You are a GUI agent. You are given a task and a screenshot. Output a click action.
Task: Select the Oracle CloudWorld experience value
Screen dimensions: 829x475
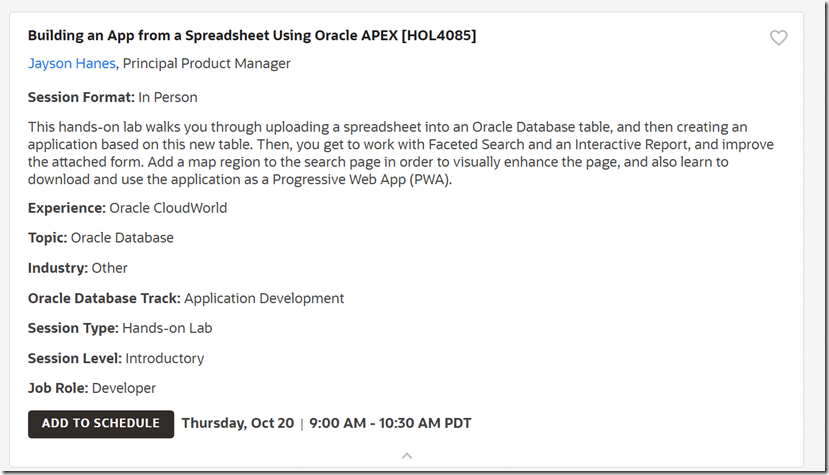click(x=169, y=209)
